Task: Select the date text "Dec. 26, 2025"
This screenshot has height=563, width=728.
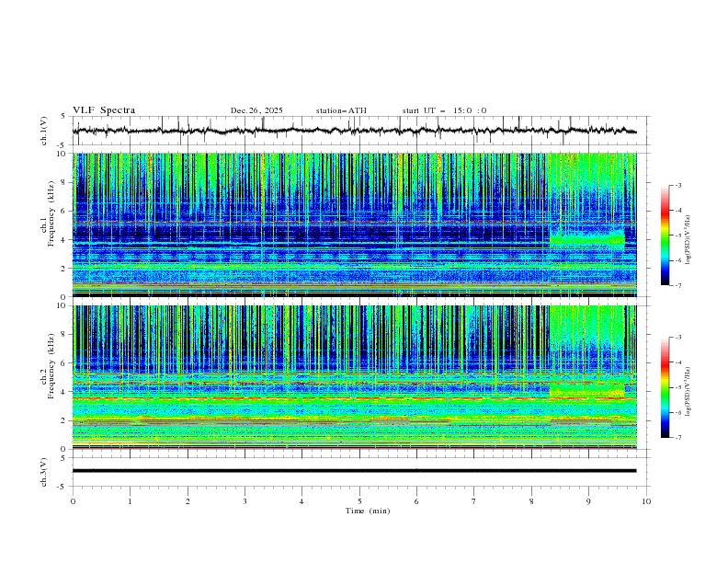Action: point(256,110)
